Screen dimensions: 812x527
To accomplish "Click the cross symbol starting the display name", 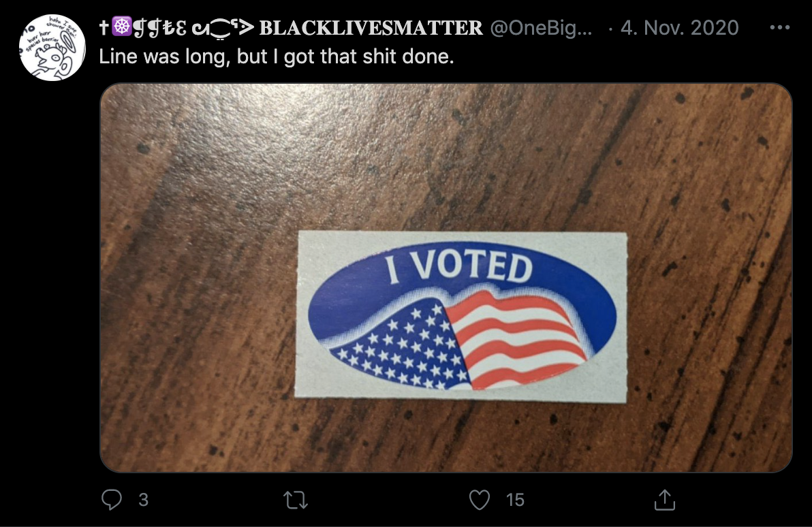I will (x=104, y=27).
